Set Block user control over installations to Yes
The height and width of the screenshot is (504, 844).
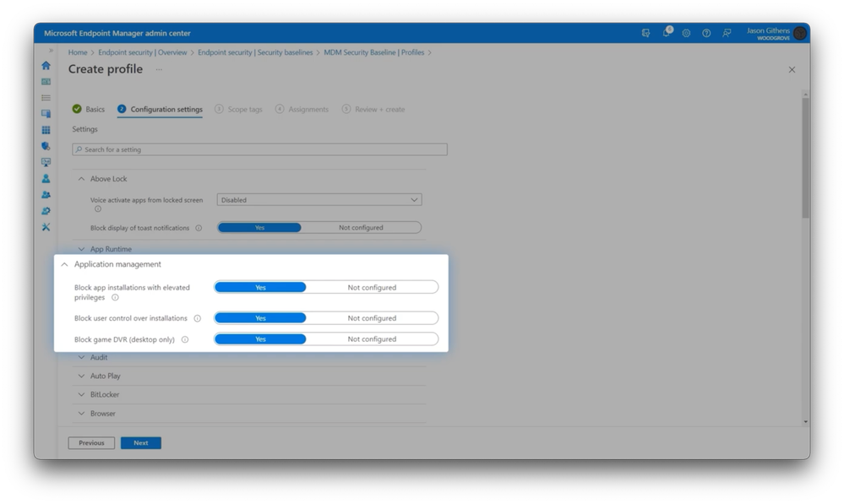[260, 318]
